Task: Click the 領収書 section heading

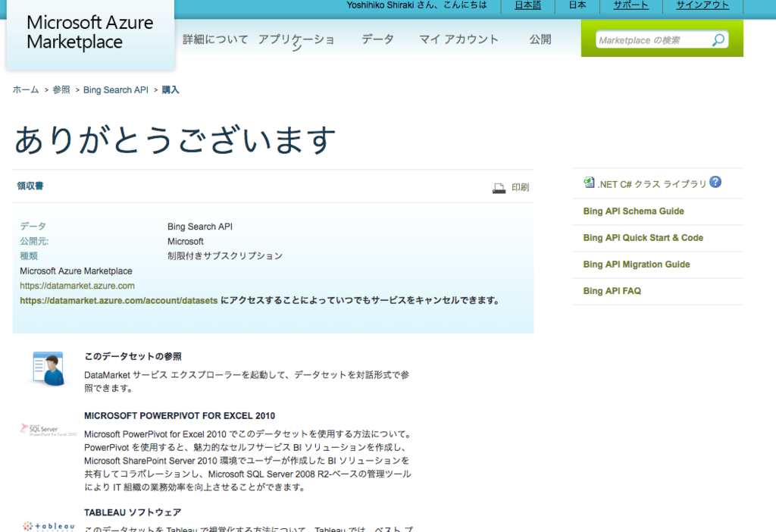Action: point(30,186)
